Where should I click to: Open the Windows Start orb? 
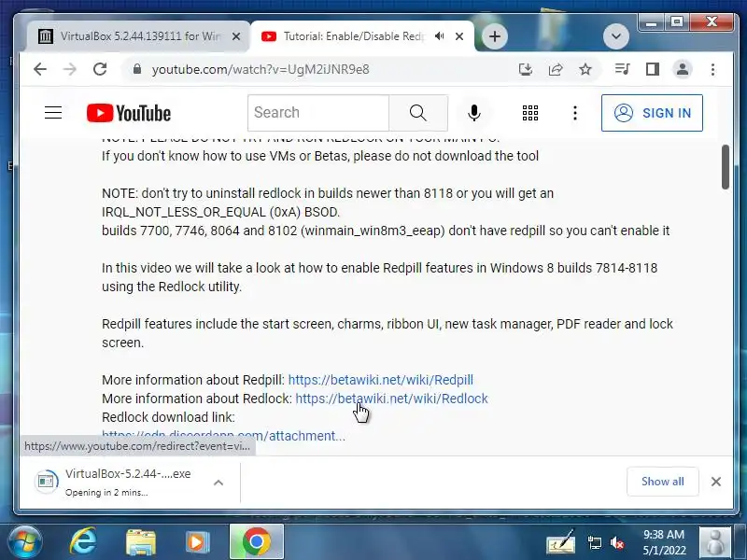tap(24, 542)
